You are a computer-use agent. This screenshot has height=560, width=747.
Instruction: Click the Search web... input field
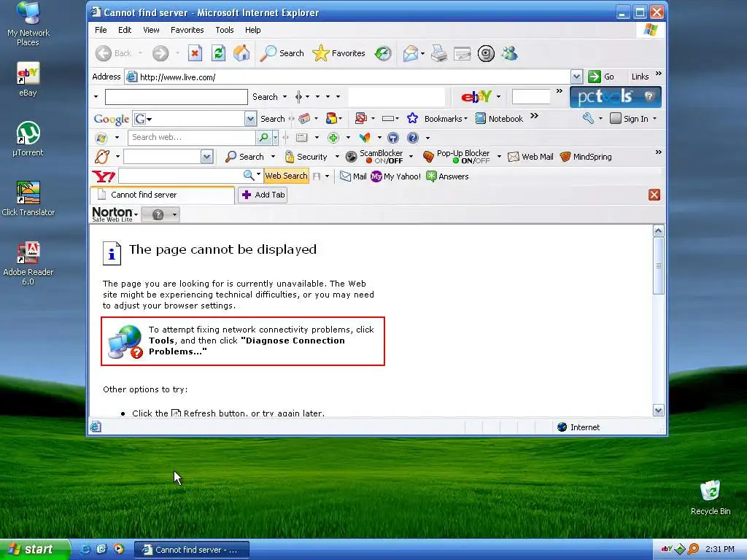[x=192, y=138]
